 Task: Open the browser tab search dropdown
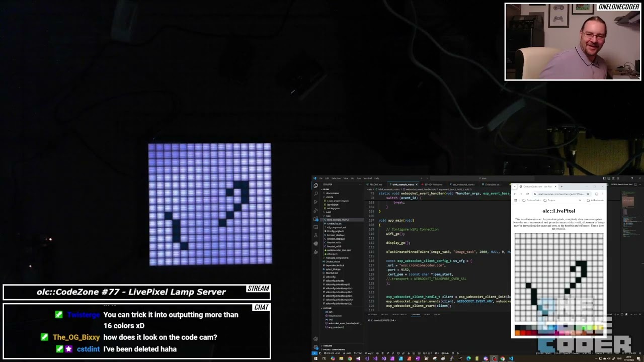click(515, 187)
